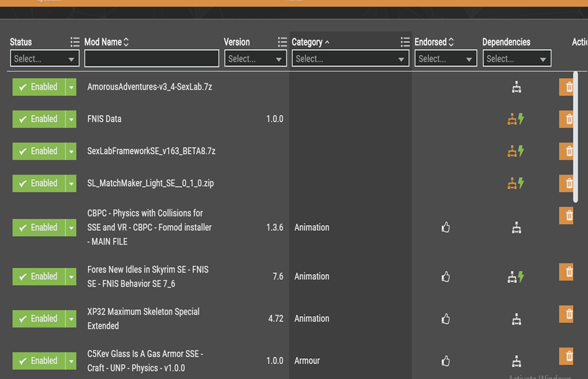
Task: Click trash icon for AmorousAdventures mod
Action: pyautogui.click(x=567, y=87)
